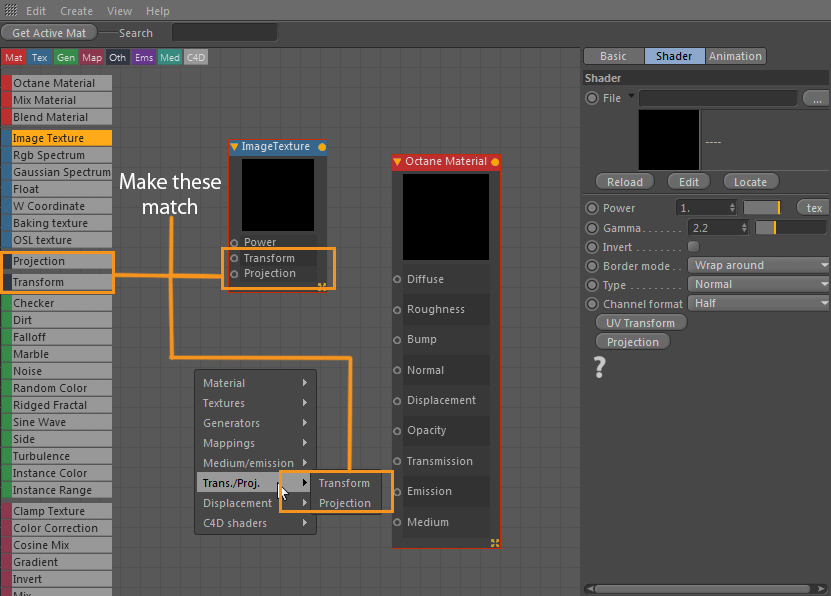Click the Roughness input pin
Image resolution: width=831 pixels, height=596 pixels.
[397, 310]
